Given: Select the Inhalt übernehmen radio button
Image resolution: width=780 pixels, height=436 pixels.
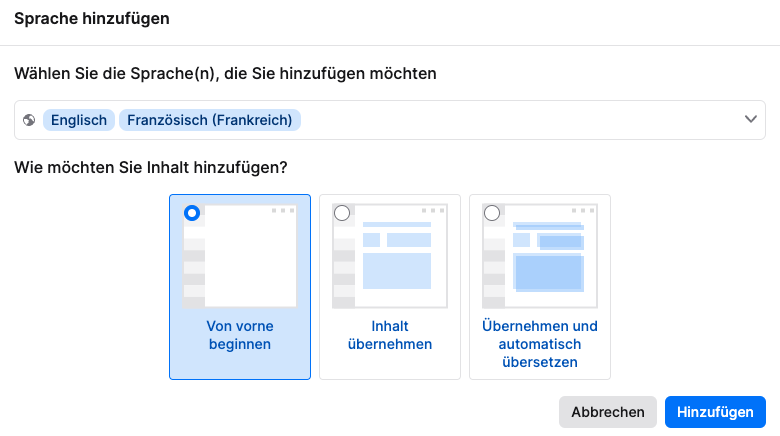Looking at the screenshot, I should (x=342, y=213).
